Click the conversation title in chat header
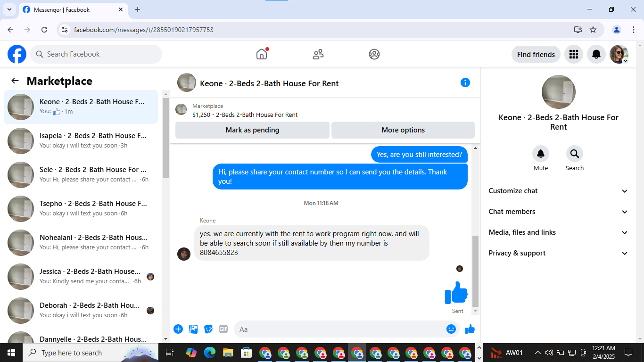The image size is (644, 362). click(x=269, y=83)
